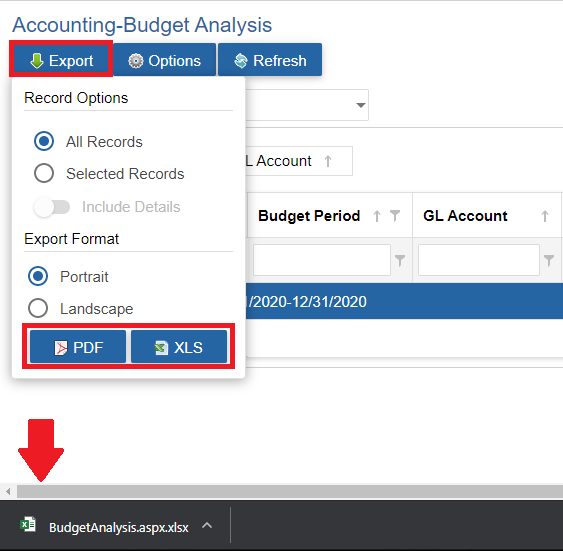This screenshot has width=563, height=551.
Task: Expand the dropdown arrow beside the export panel
Action: coord(360,105)
